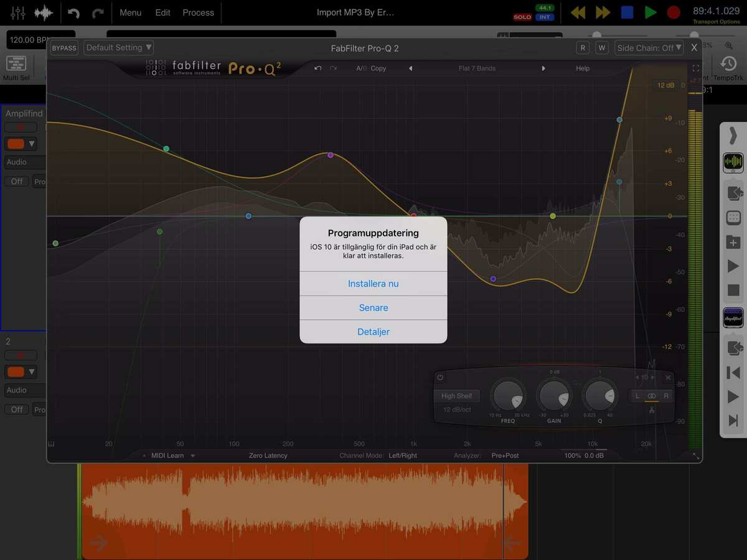Enable the R automation read button
This screenshot has width=747, height=560.
[583, 48]
